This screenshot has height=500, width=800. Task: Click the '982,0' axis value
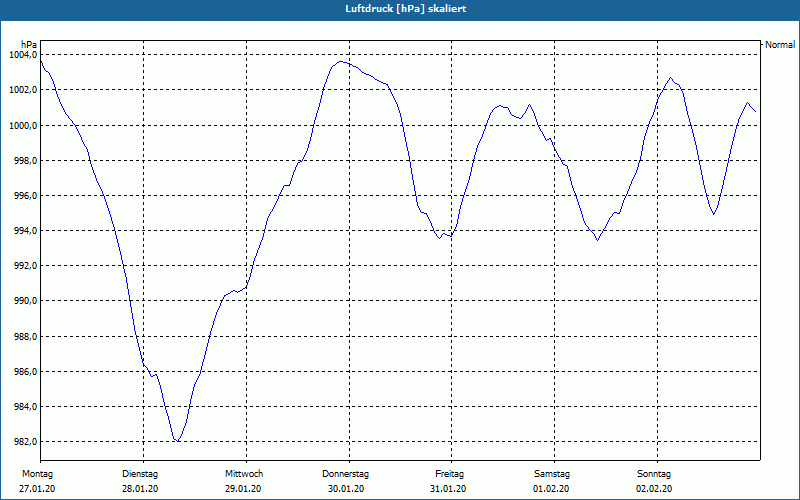(26, 442)
